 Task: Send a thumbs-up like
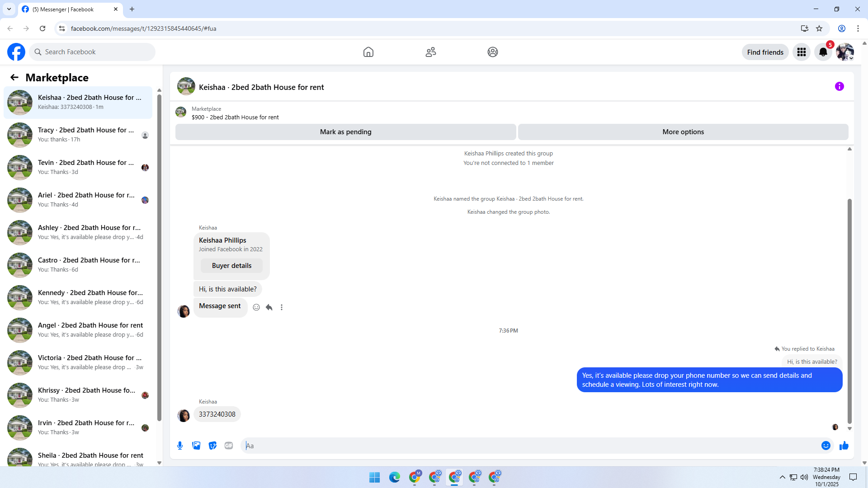(844, 446)
